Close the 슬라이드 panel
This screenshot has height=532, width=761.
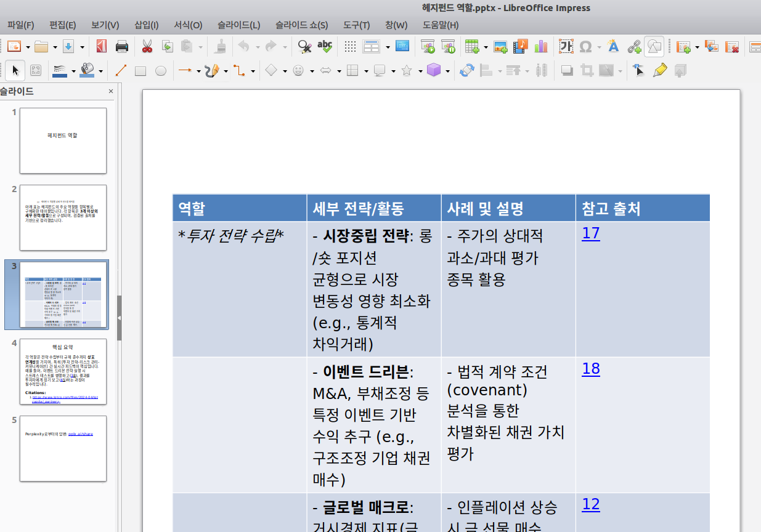pos(111,91)
